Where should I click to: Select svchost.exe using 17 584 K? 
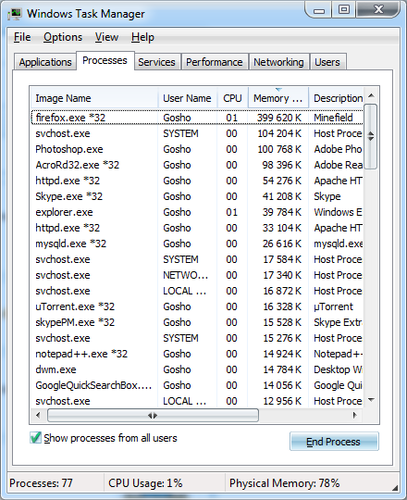point(197,259)
